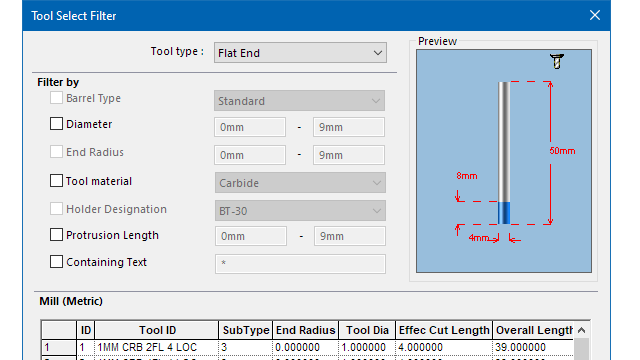Enable the Protrusion Length filter checkbox
Screen dimensions: 640x360
56,235
